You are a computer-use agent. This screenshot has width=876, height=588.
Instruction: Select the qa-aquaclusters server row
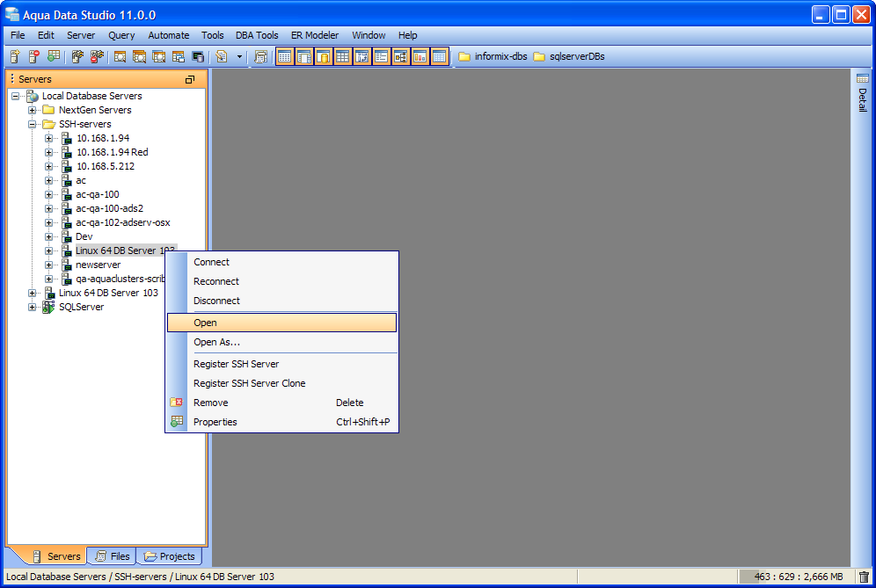click(120, 279)
